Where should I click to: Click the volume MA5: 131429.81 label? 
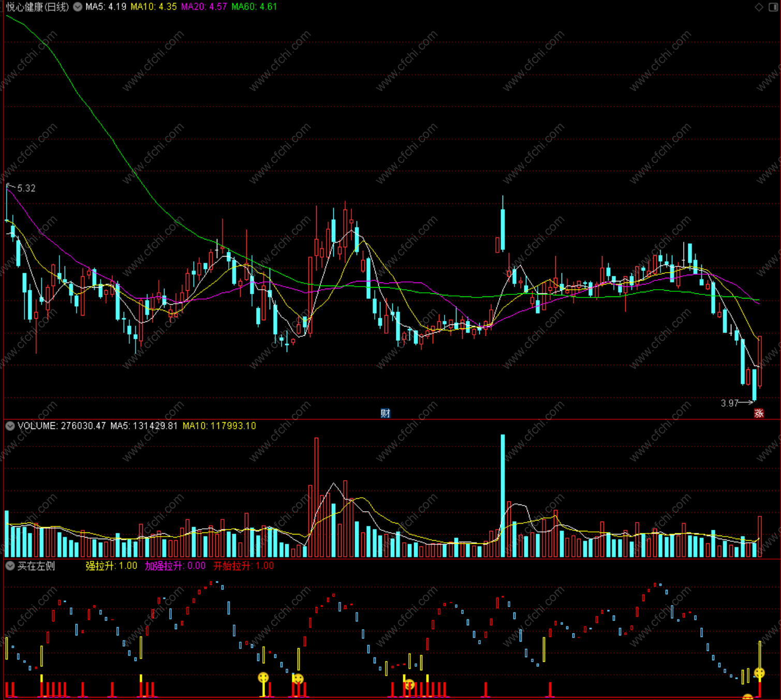point(144,426)
